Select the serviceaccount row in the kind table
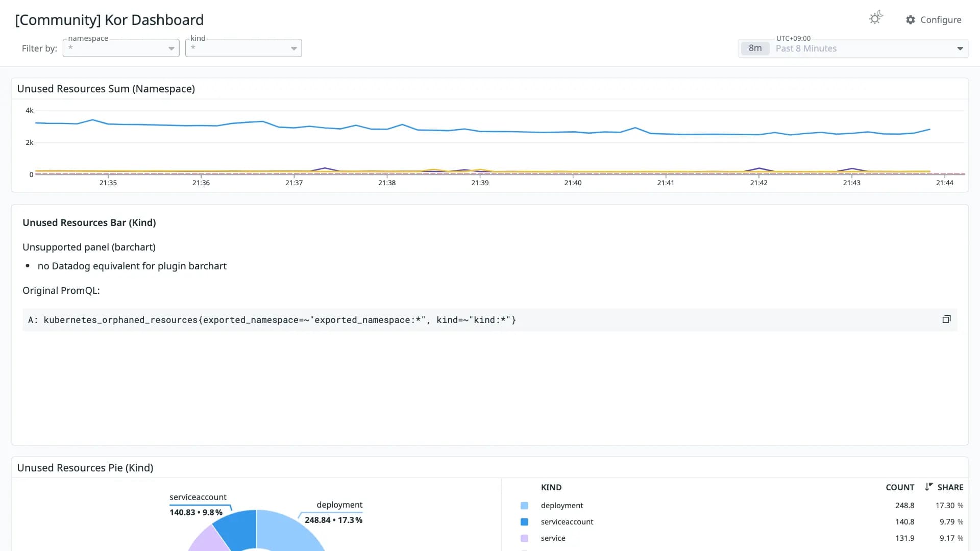The image size is (980, 551). [x=742, y=522]
